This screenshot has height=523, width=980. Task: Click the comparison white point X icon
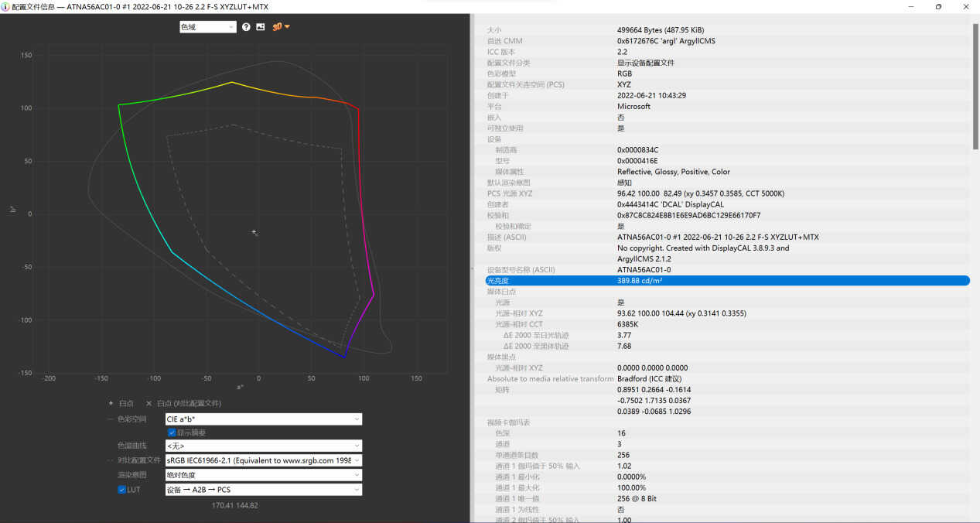(x=149, y=403)
